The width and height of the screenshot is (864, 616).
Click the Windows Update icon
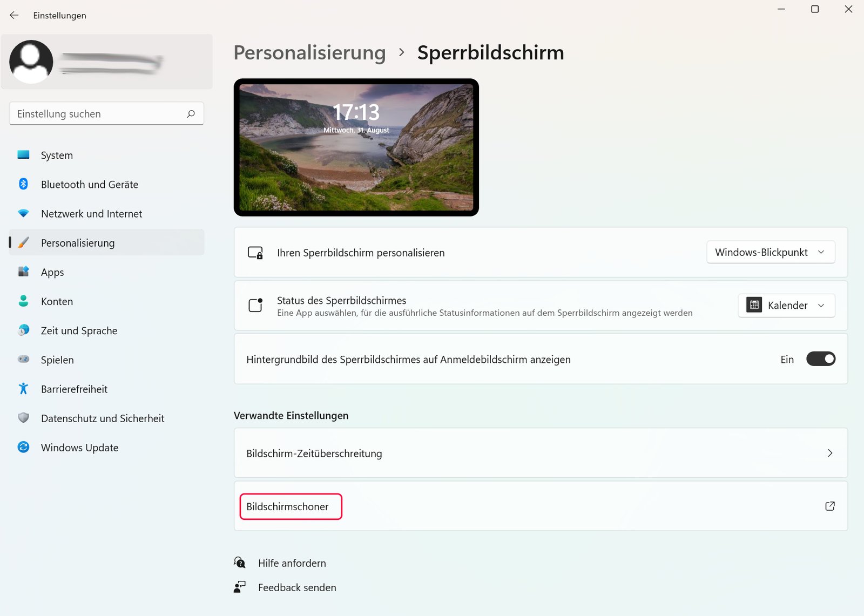(x=23, y=447)
